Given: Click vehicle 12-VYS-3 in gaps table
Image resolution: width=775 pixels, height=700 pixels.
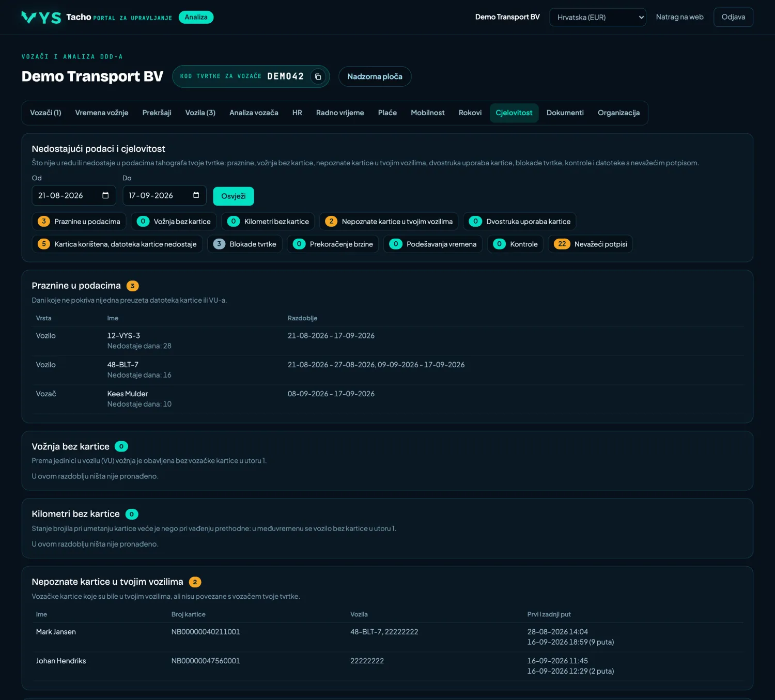Looking at the screenshot, I should click(123, 336).
